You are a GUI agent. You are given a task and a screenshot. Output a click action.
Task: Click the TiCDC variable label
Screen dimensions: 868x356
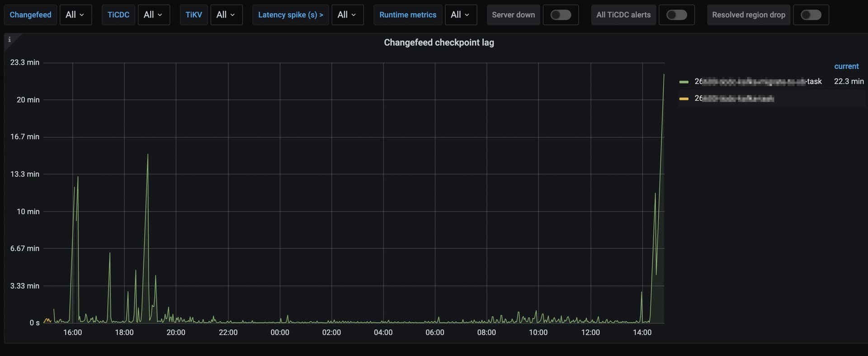coord(118,15)
